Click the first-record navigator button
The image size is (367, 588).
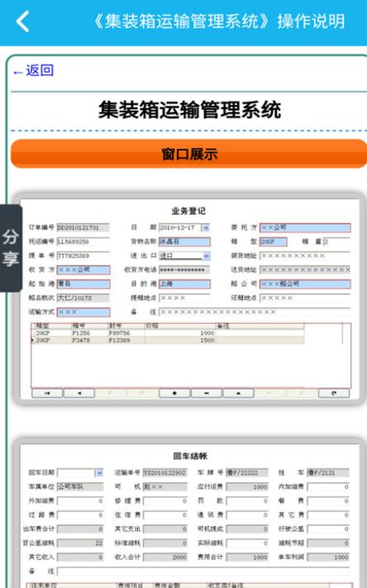click(x=47, y=393)
